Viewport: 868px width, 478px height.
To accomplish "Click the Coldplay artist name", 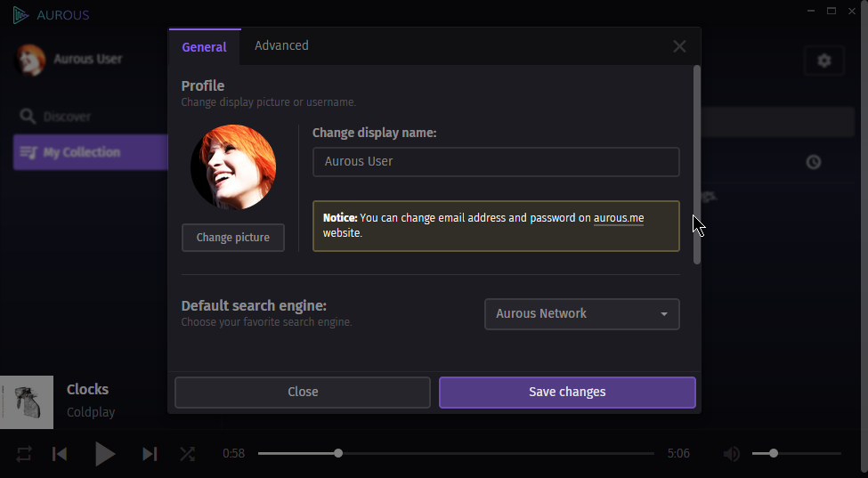I will pyautogui.click(x=91, y=412).
